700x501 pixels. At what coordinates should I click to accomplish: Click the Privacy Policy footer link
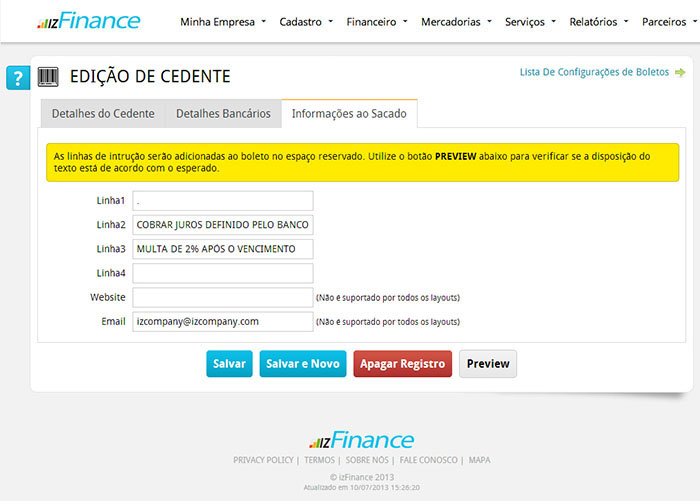[x=263, y=460]
